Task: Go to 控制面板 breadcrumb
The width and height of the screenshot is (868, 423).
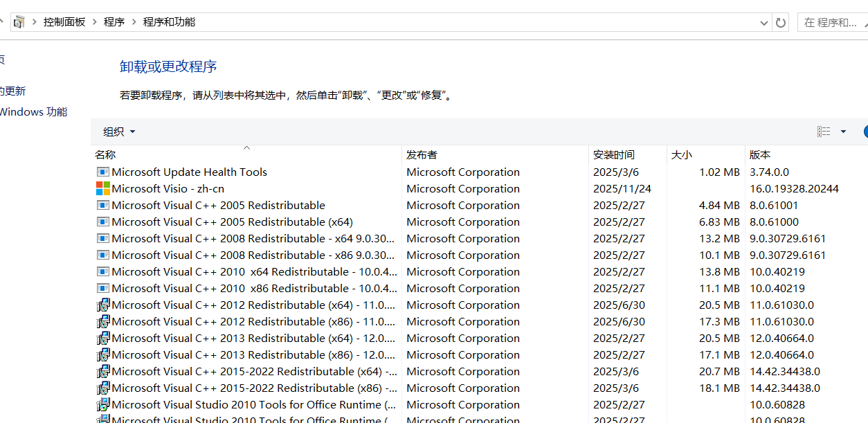Action: pyautogui.click(x=64, y=22)
